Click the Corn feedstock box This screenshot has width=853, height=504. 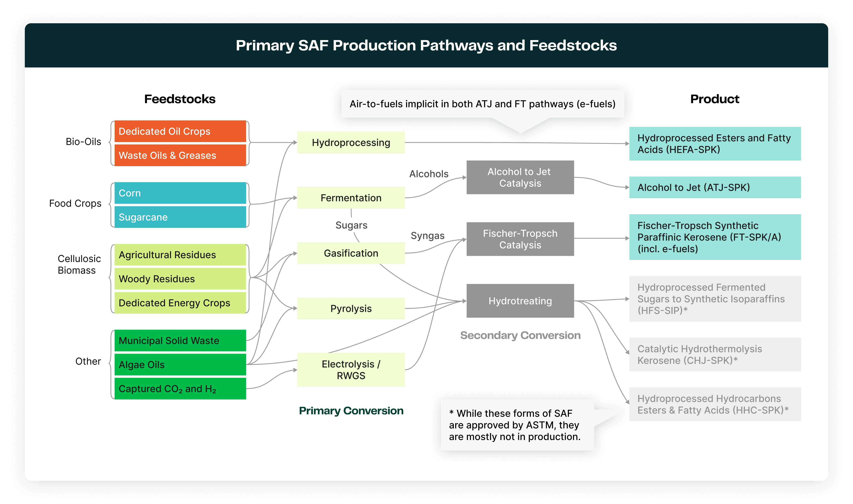pos(180,193)
